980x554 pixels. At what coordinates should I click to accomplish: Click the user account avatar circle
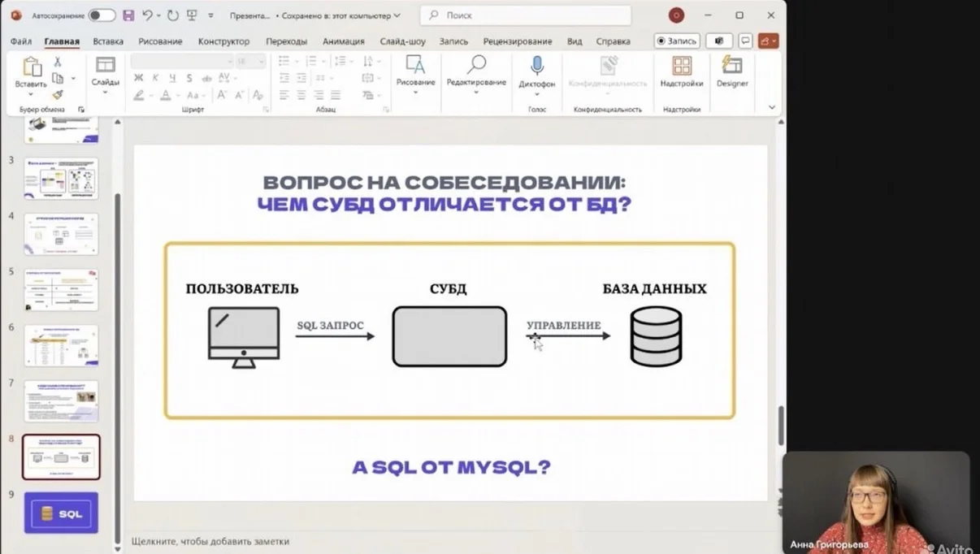pos(675,15)
